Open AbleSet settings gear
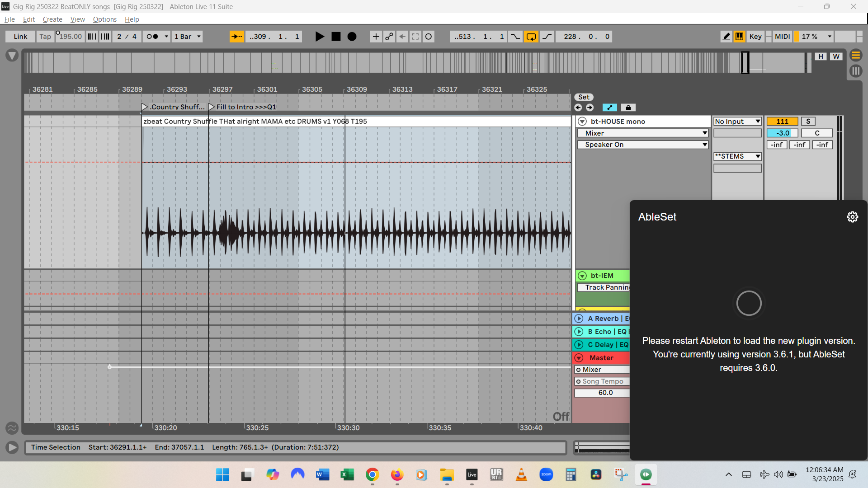 click(x=852, y=217)
